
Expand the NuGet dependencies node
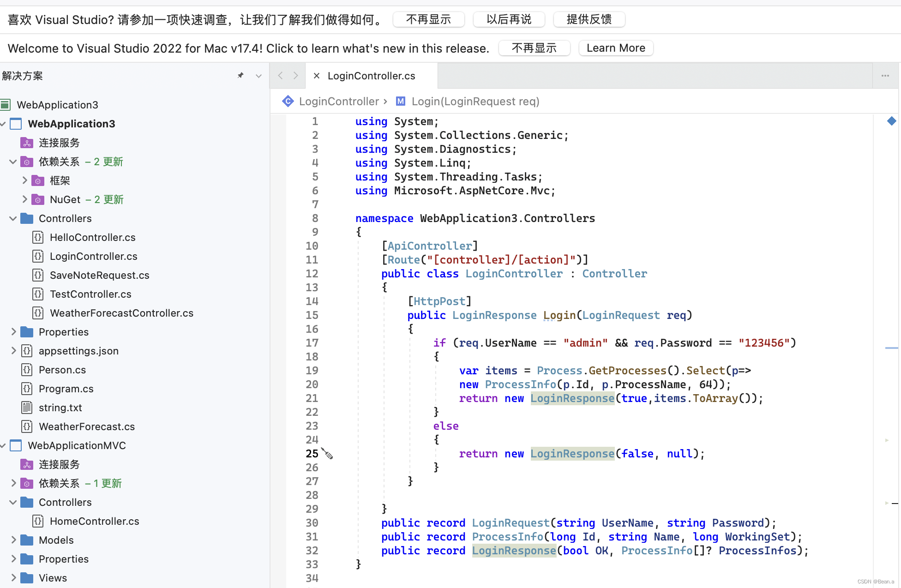coord(24,199)
